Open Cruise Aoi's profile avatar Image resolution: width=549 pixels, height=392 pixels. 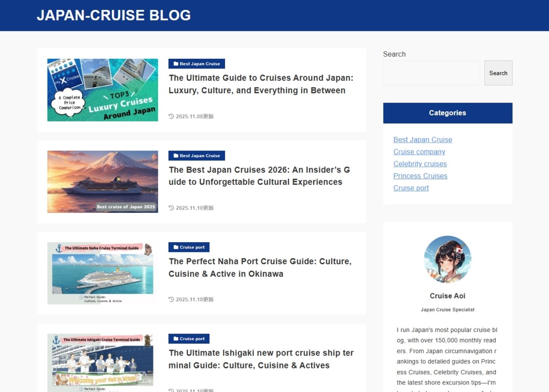click(x=447, y=259)
